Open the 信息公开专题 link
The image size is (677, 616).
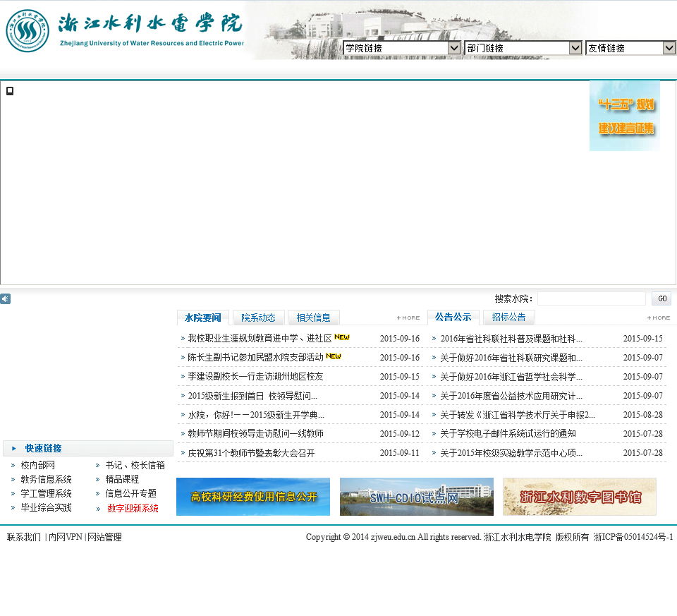[131, 493]
